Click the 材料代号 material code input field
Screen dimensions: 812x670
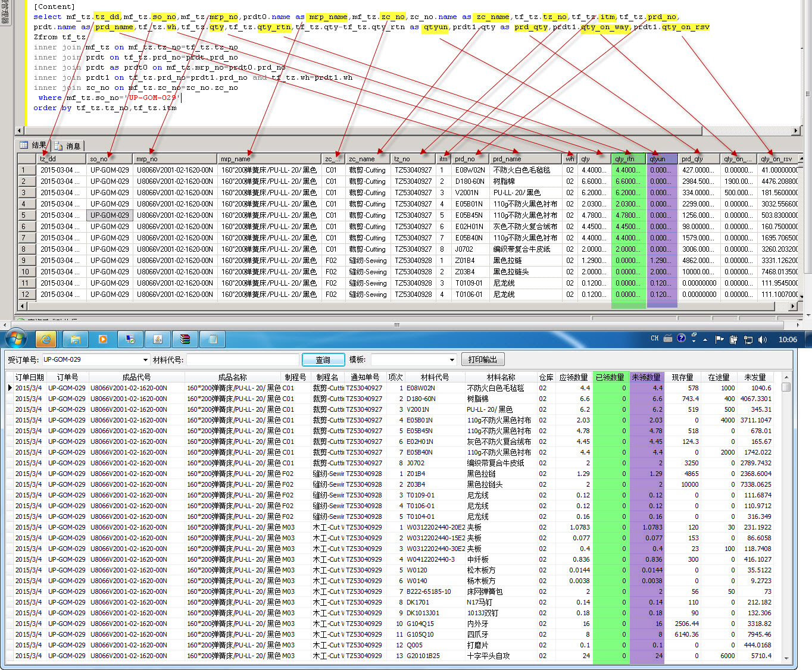point(243,360)
